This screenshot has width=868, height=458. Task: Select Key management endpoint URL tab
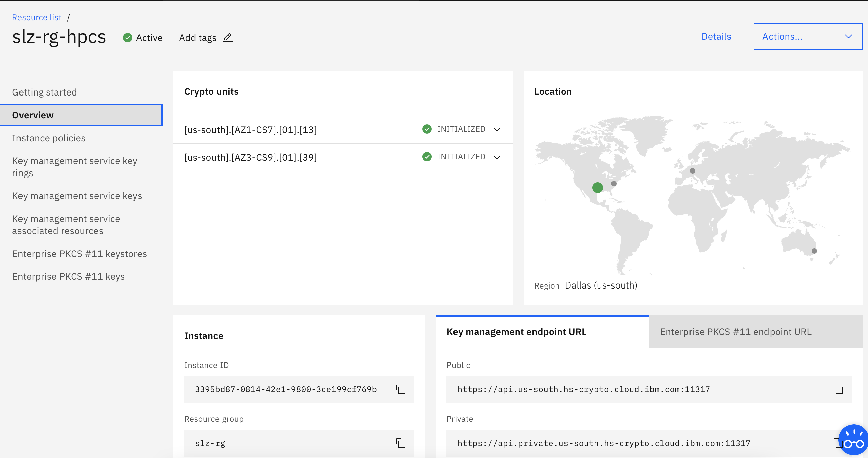point(516,332)
